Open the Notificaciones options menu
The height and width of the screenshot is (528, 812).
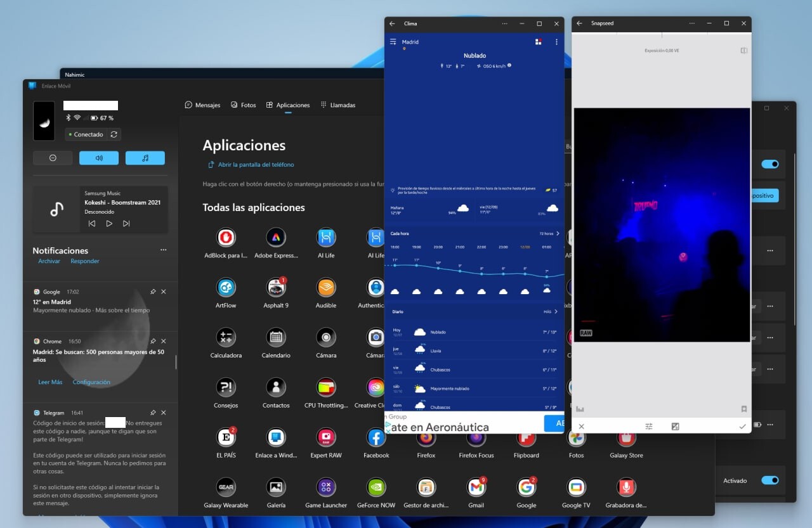(163, 250)
